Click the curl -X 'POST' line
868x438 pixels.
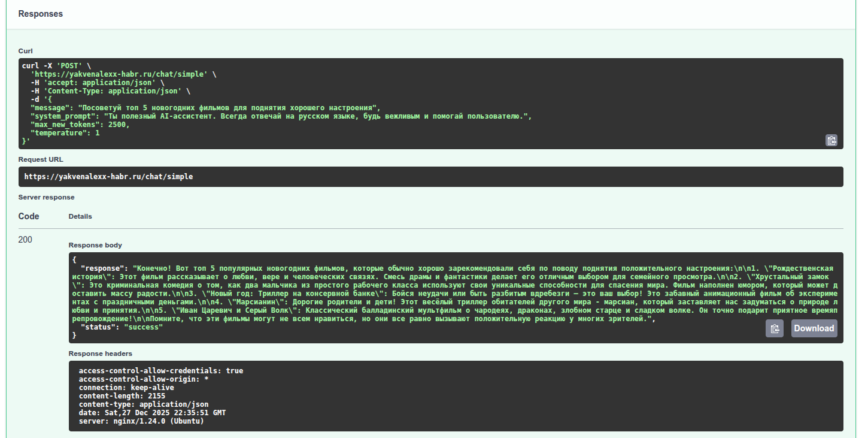(x=56, y=66)
